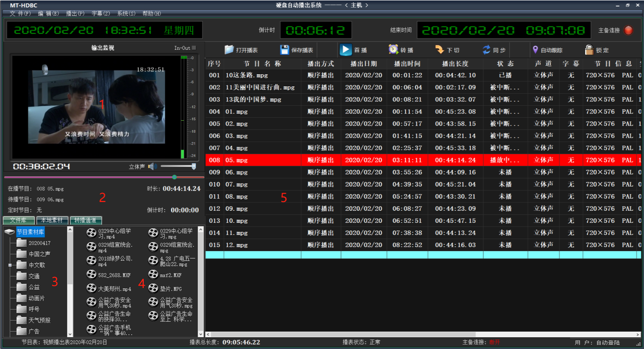Select the 节目素材库 root node
Screen dimensions: 644x349
30,232
